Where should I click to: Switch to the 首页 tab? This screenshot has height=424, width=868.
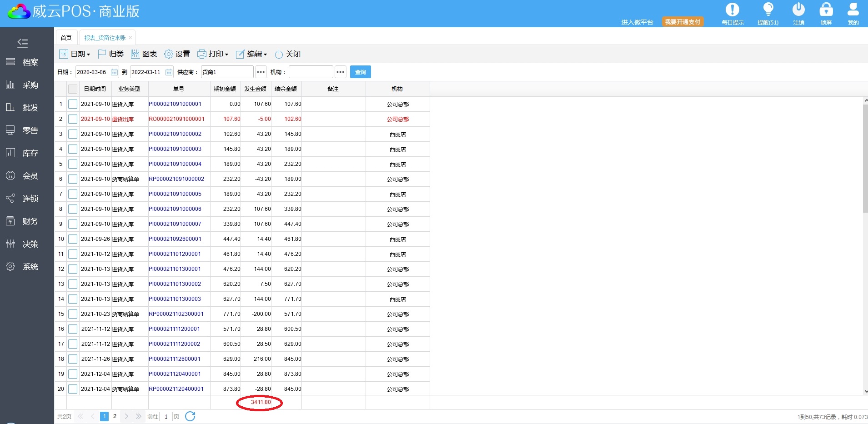(66, 38)
